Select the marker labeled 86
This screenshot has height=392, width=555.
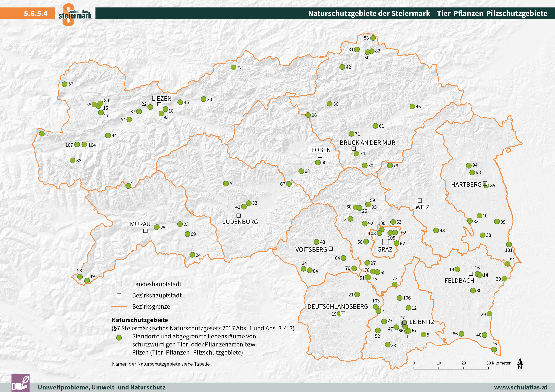461,334
